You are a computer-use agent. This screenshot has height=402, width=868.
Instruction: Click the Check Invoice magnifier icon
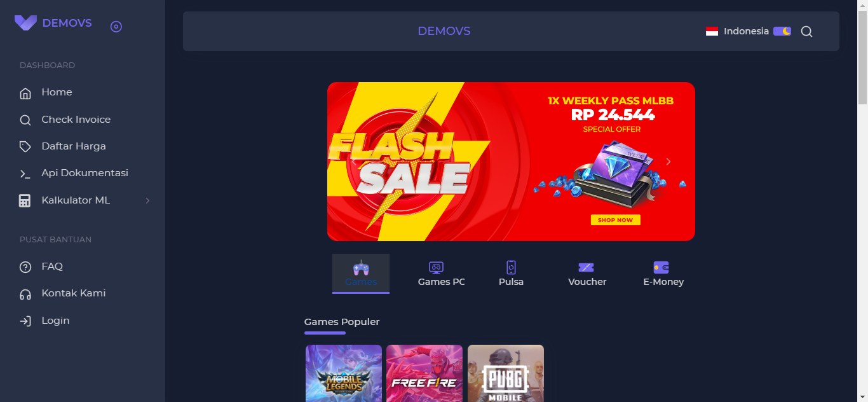(x=25, y=120)
